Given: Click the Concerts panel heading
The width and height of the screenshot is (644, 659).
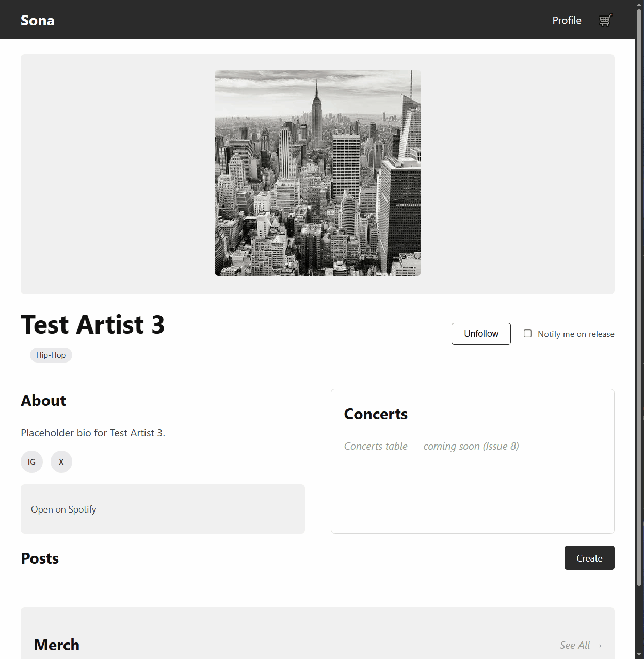Looking at the screenshot, I should click(x=376, y=414).
